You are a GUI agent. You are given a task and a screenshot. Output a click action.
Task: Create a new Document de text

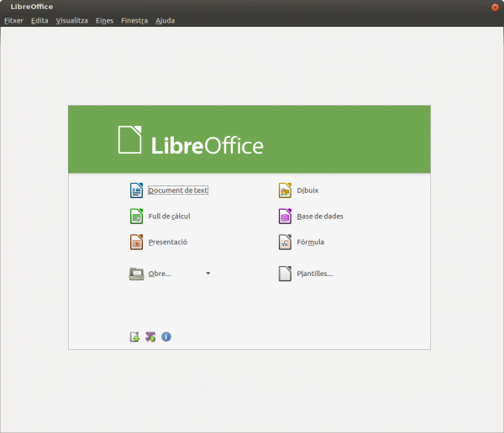[178, 190]
